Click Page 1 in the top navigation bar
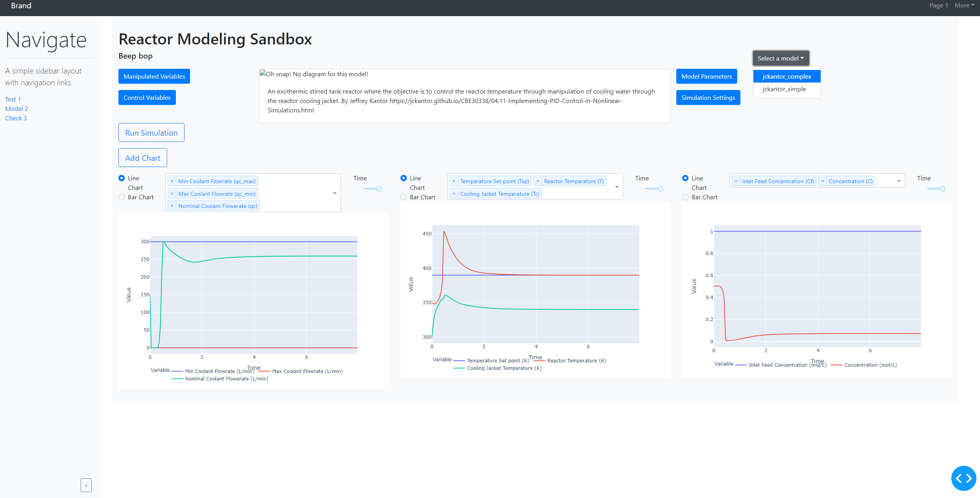The width and height of the screenshot is (980, 498). coord(939,5)
